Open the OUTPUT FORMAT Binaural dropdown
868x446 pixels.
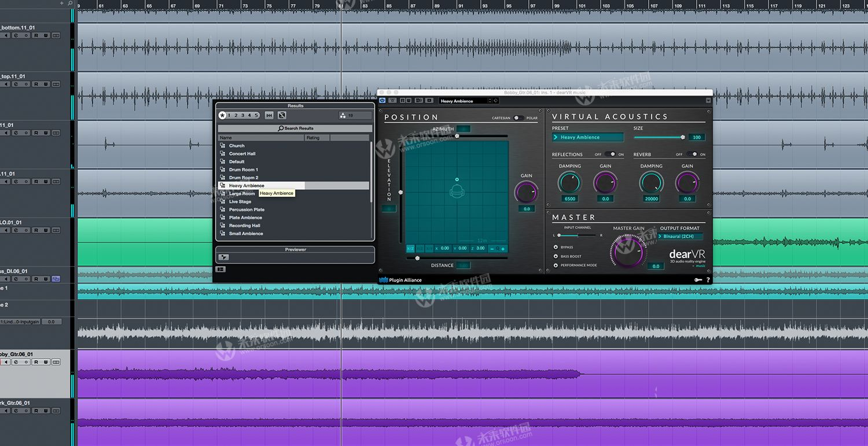pyautogui.click(x=681, y=236)
